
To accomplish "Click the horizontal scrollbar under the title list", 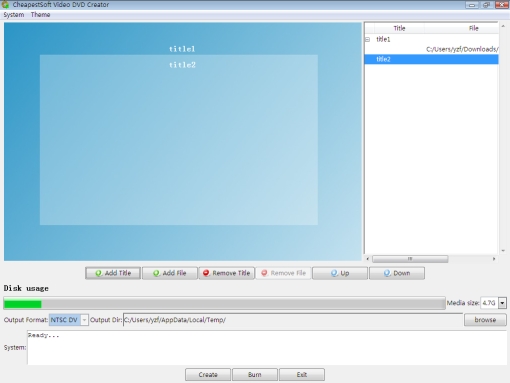I will [430, 259].
